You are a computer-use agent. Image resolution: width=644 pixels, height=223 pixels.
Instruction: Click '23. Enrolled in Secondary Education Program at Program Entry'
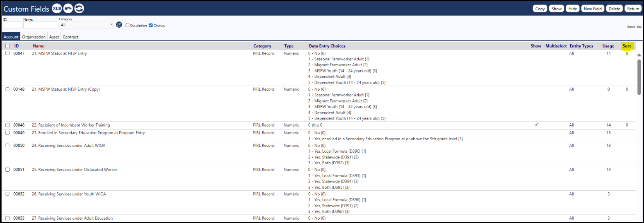click(x=88, y=133)
